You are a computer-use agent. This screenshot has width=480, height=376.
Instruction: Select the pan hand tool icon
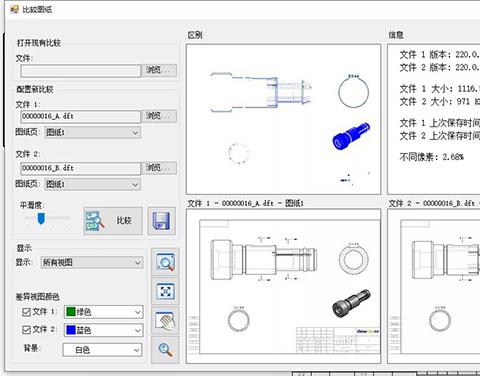165,320
